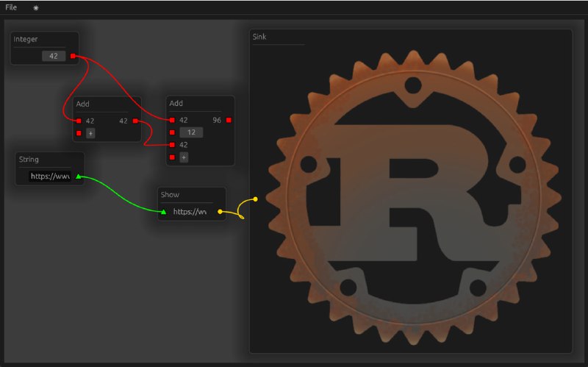
Task: Click the first Add node's 42 output value
Action: 123,121
